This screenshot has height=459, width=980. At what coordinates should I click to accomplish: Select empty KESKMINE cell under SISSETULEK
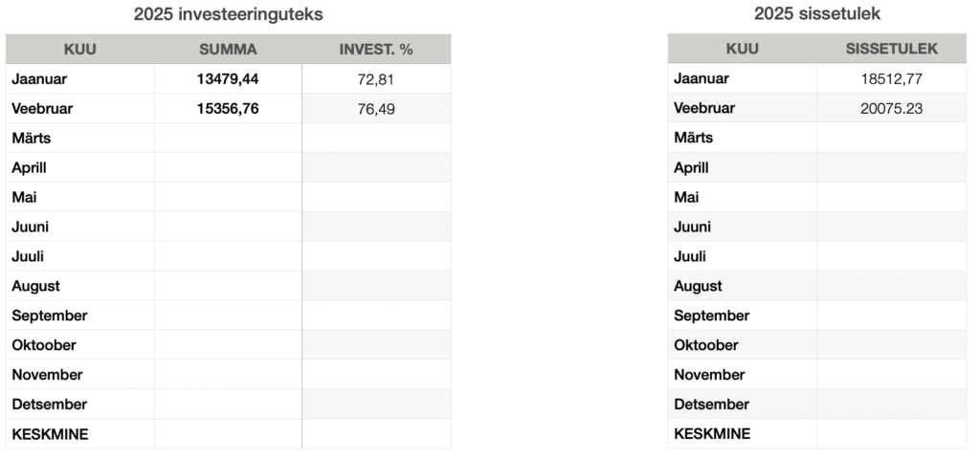891,434
